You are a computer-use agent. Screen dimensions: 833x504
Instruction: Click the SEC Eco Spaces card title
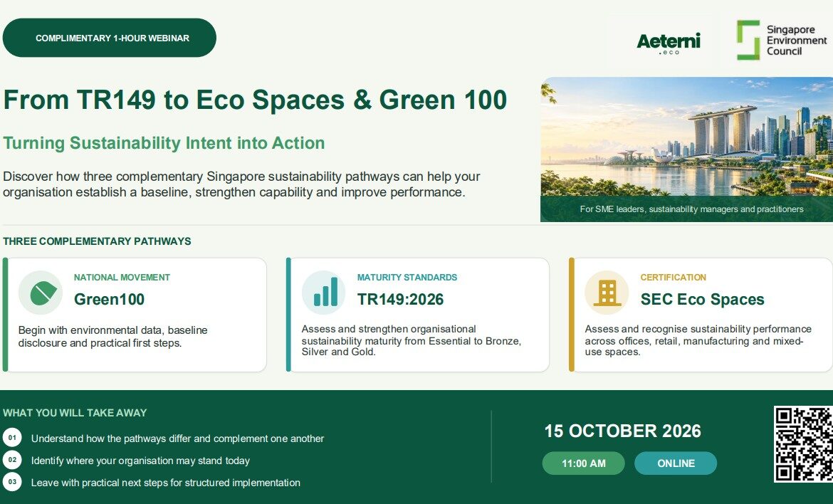click(x=702, y=299)
